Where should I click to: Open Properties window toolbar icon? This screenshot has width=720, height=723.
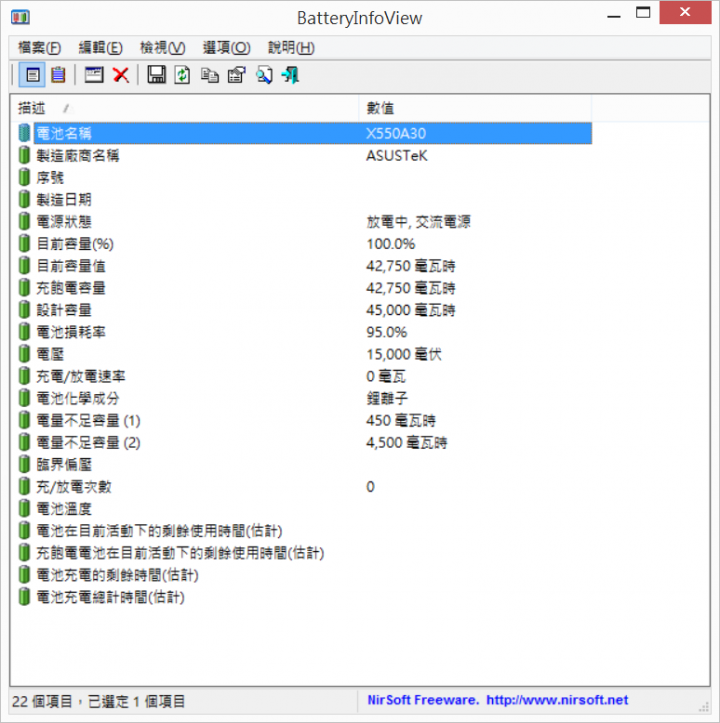(94, 75)
